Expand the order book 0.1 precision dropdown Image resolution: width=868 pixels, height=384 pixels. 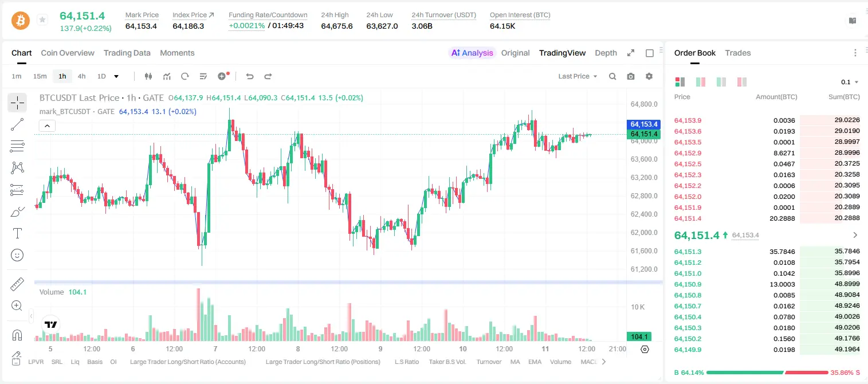[850, 82]
